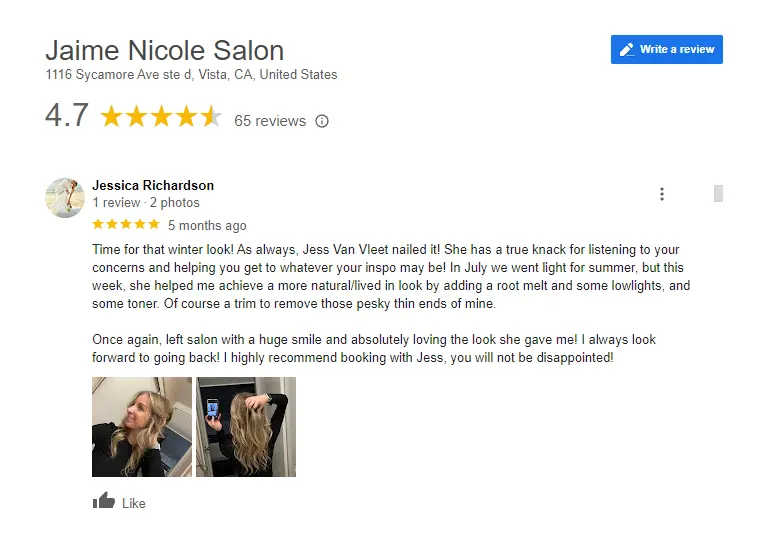Open the first review photo of blonde hair

(142, 427)
